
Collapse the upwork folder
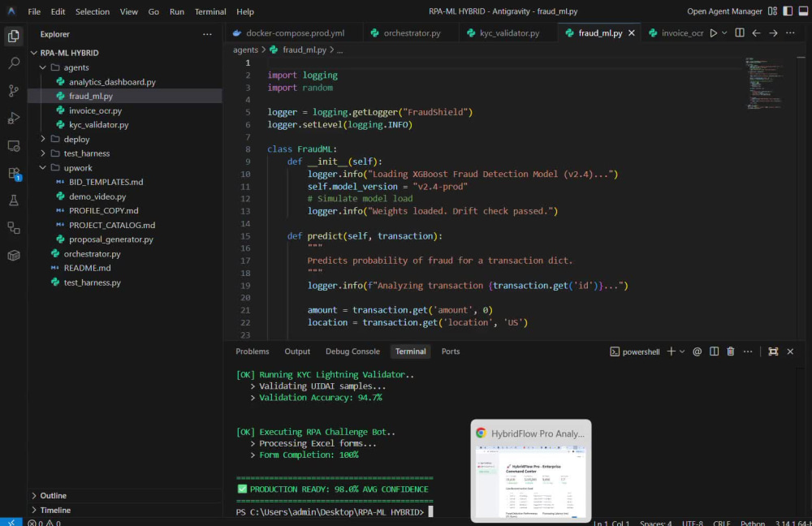click(43, 168)
